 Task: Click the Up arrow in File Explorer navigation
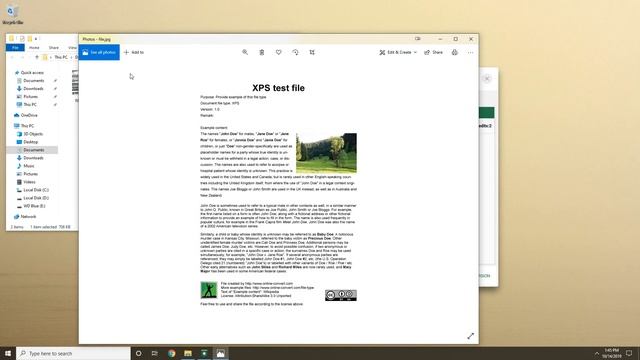pyautogui.click(x=37, y=57)
